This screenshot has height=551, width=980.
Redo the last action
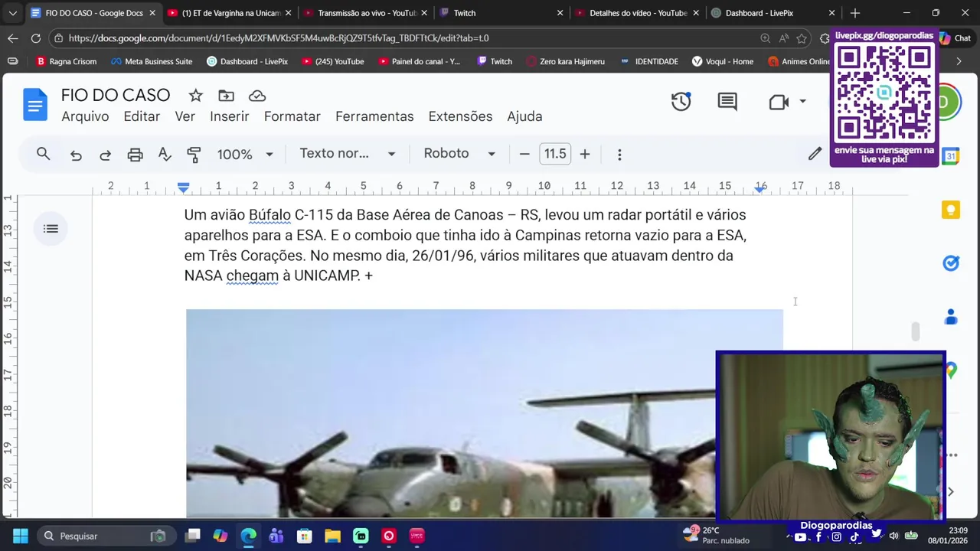(106, 155)
